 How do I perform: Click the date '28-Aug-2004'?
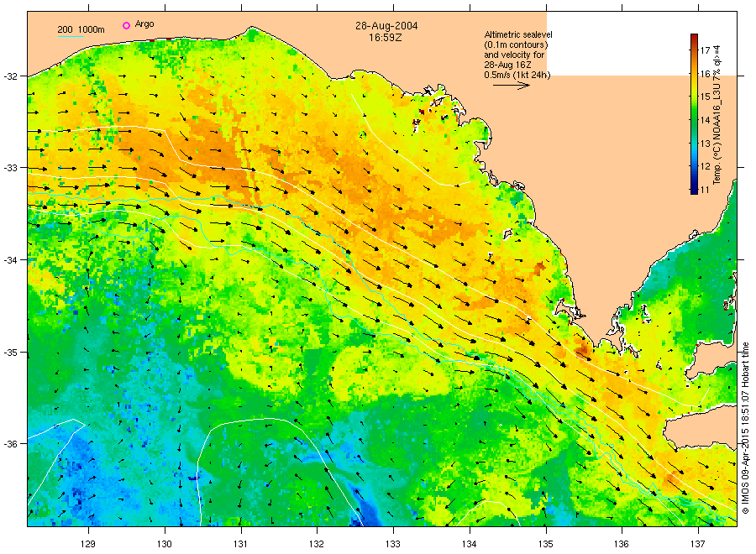386,26
